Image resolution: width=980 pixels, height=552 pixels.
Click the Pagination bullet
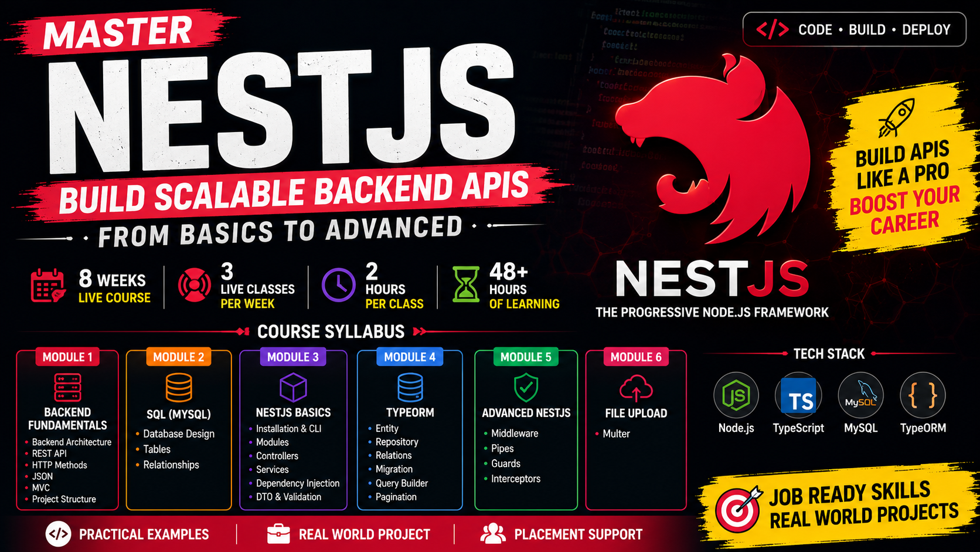[396, 497]
